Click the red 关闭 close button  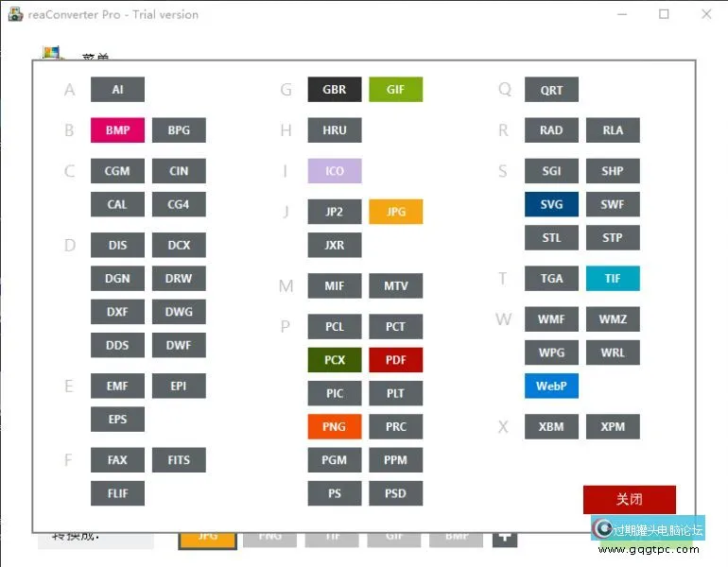click(x=629, y=499)
